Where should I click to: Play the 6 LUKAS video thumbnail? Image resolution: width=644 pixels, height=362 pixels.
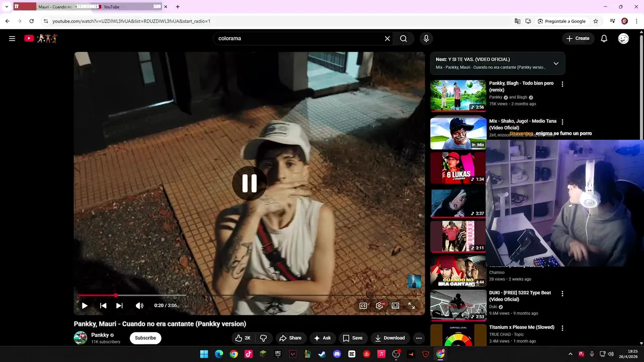click(458, 168)
